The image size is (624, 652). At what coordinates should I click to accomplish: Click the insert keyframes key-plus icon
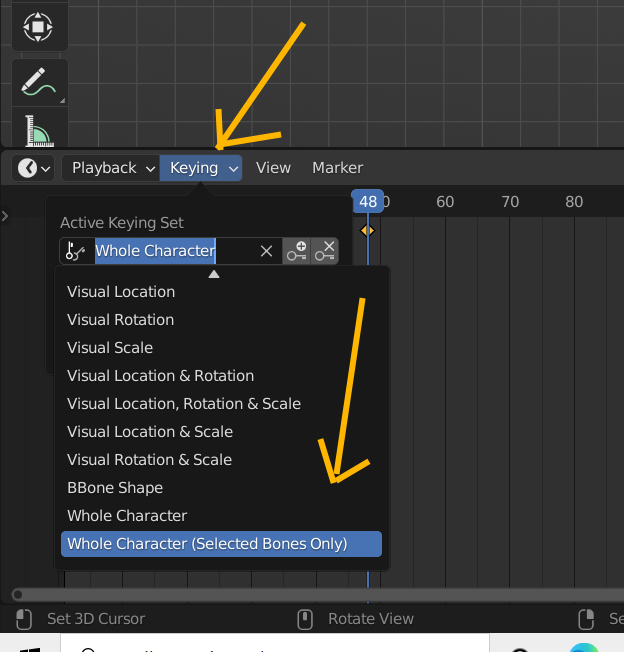coord(297,251)
